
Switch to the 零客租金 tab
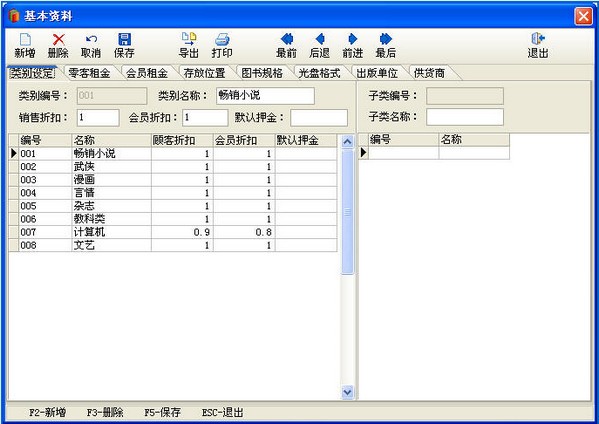(89, 73)
